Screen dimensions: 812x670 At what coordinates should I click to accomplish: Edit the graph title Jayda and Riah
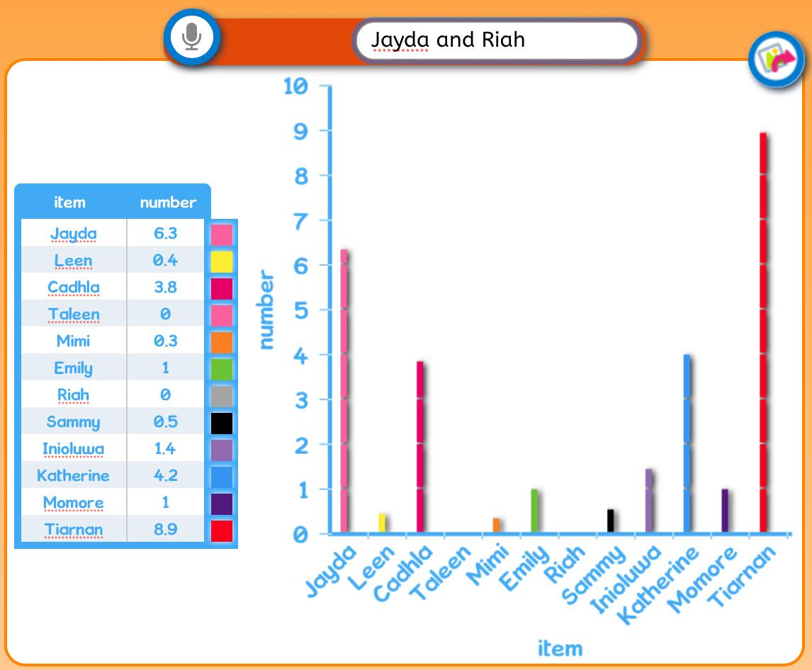(x=497, y=40)
